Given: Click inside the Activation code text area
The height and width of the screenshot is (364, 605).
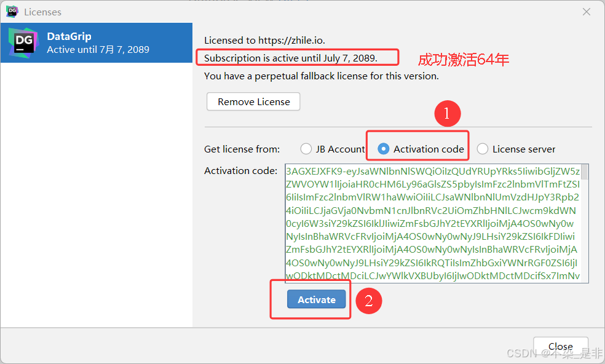Looking at the screenshot, I should [x=432, y=223].
